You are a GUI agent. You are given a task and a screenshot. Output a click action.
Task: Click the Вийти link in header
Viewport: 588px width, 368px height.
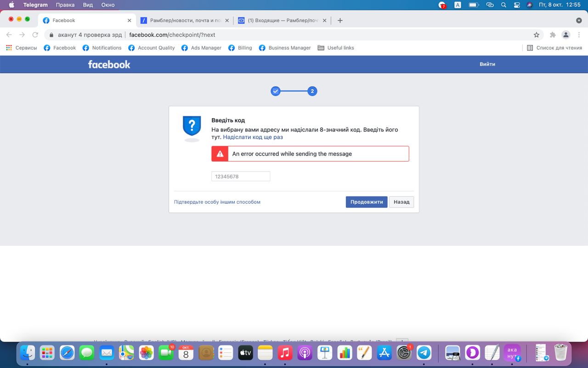487,64
